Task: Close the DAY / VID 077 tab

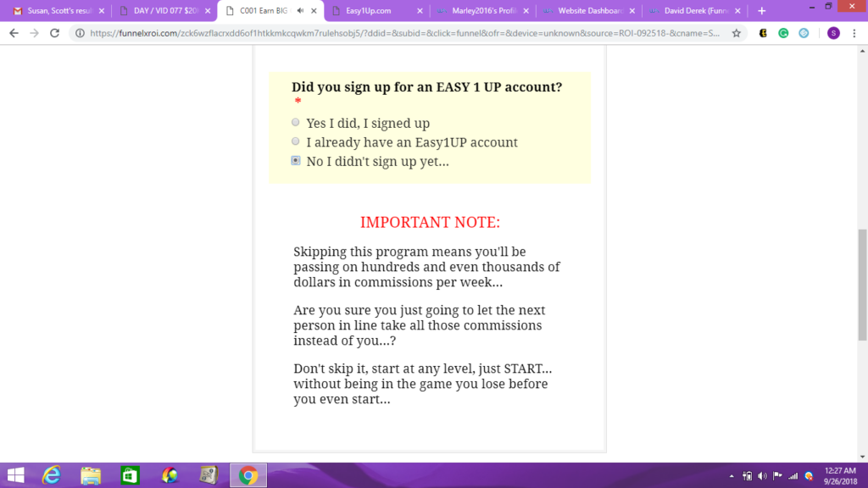Action: click(x=208, y=10)
